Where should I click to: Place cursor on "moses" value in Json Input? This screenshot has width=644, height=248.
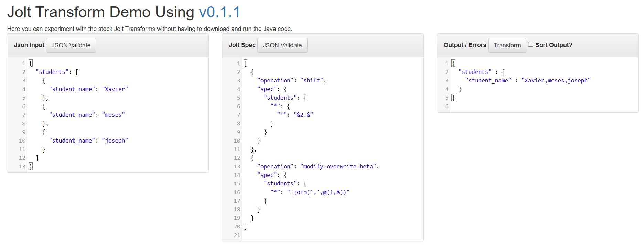click(x=114, y=115)
